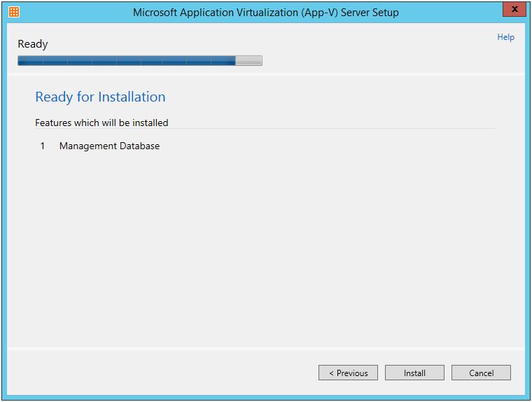Click the Ready for Installation heading

[100, 97]
